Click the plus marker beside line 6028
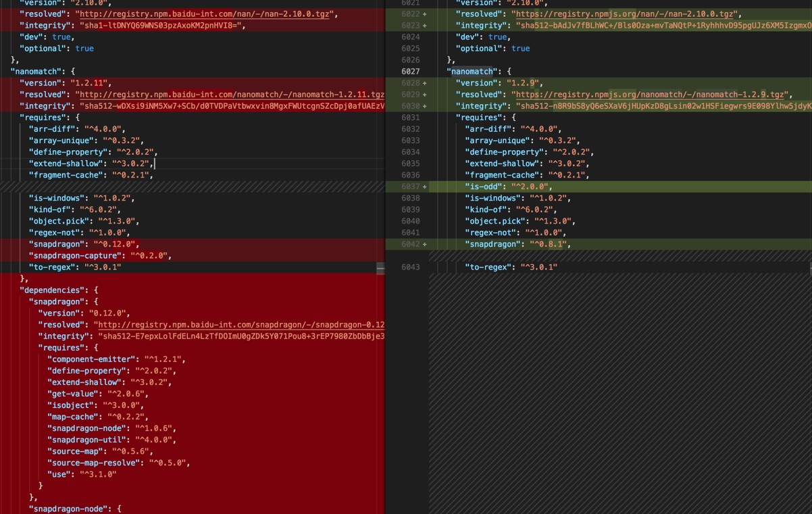Viewport: 812px width, 514px height. [424, 83]
